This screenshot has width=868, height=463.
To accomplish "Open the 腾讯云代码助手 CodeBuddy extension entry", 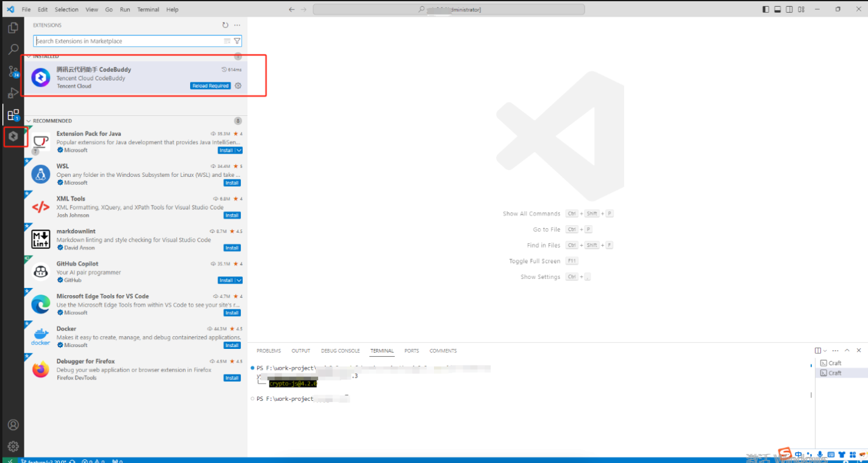I will coord(136,77).
